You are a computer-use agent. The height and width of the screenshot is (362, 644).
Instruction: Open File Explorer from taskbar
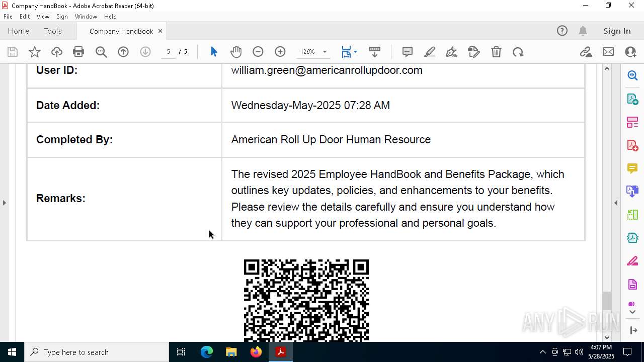click(231, 352)
